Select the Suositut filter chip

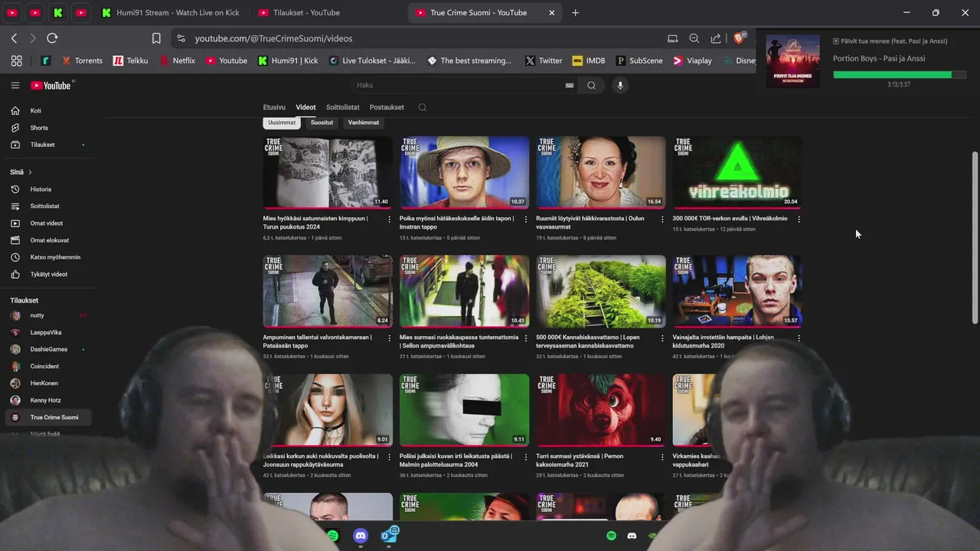point(322,122)
